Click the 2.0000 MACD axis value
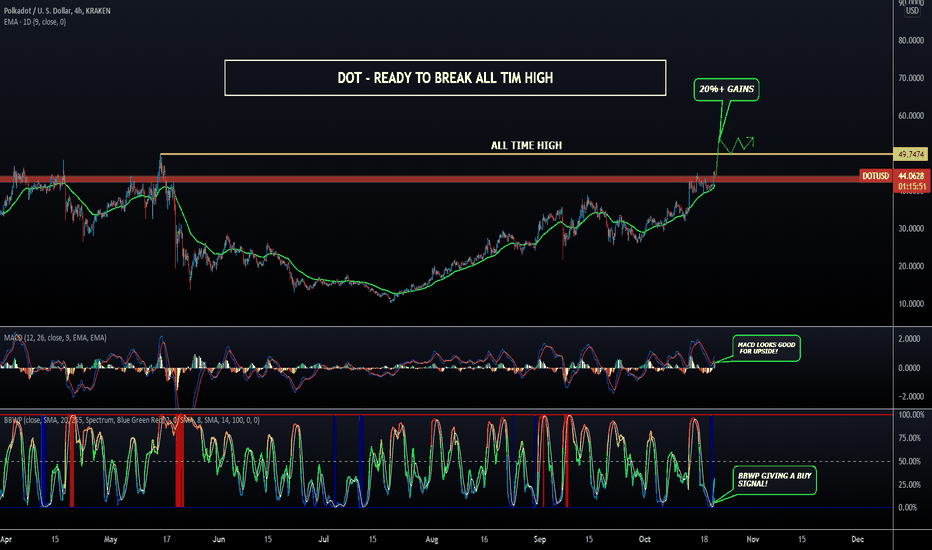932x550 pixels. pos(909,339)
